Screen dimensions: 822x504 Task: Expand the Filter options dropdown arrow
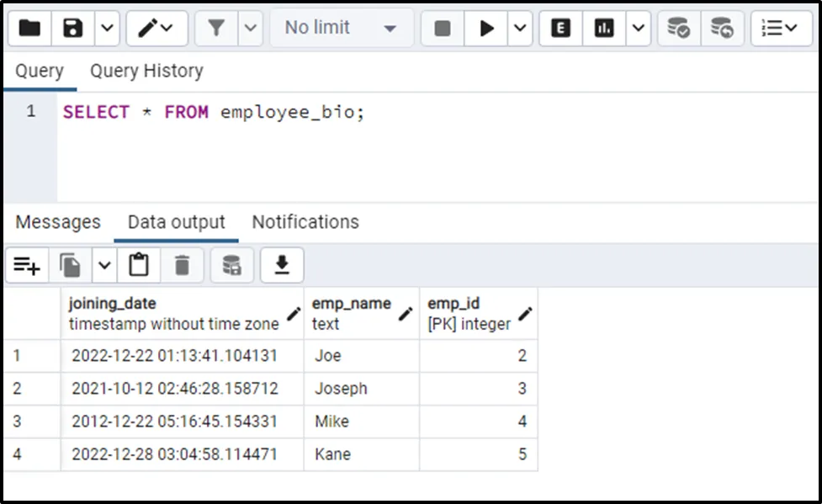coord(250,28)
